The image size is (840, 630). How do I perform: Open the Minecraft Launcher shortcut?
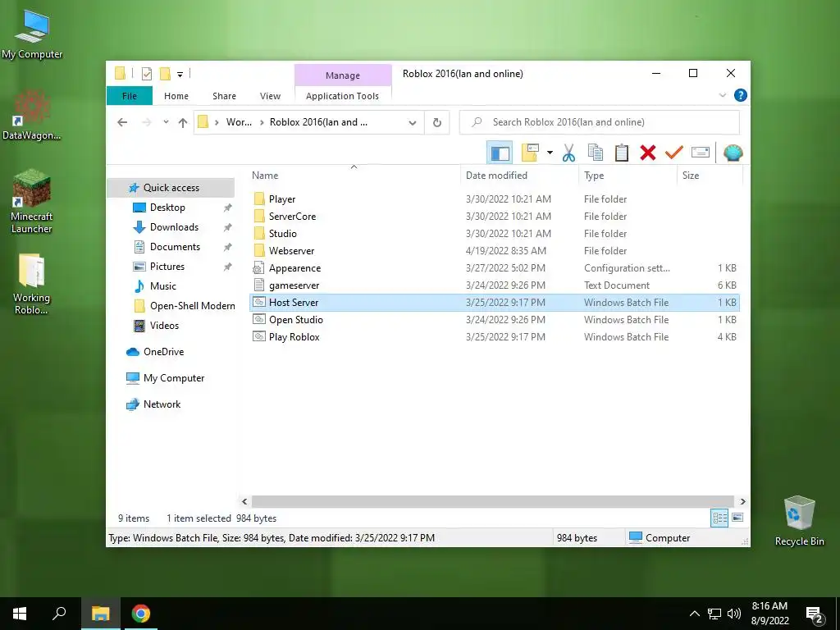click(32, 202)
